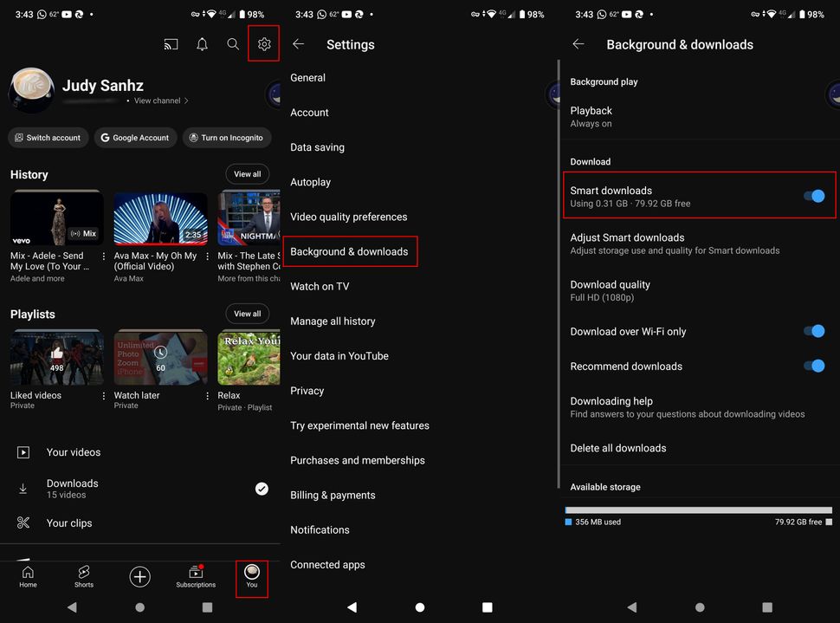Viewport: 840px width, 623px height.
Task: Disable Smart downloads
Action: [x=812, y=196]
